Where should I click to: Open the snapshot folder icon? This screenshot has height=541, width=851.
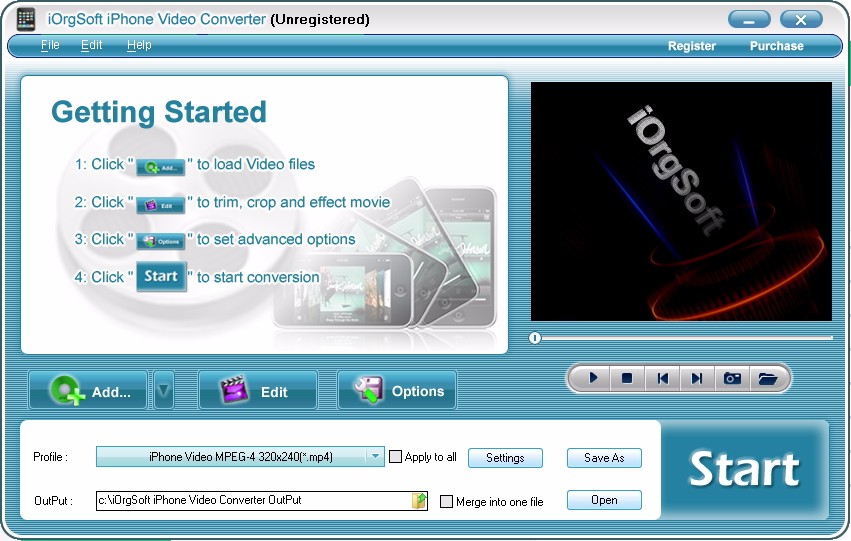pos(767,378)
